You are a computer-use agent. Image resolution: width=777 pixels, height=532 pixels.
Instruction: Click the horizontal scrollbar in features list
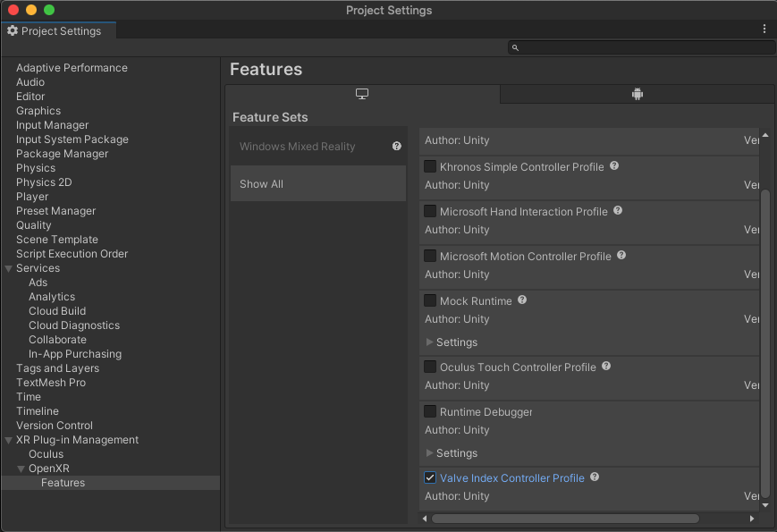(x=565, y=519)
